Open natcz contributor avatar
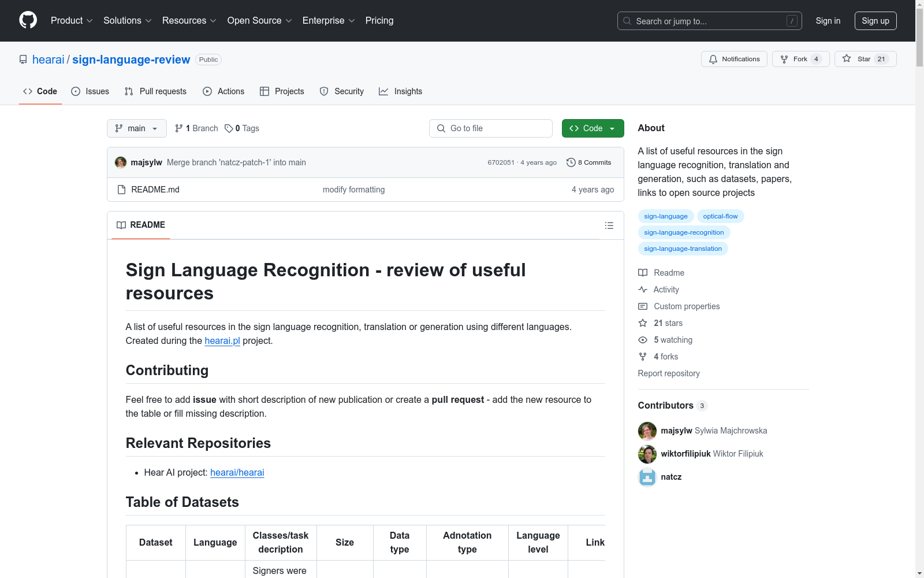The image size is (924, 578). pos(647,477)
